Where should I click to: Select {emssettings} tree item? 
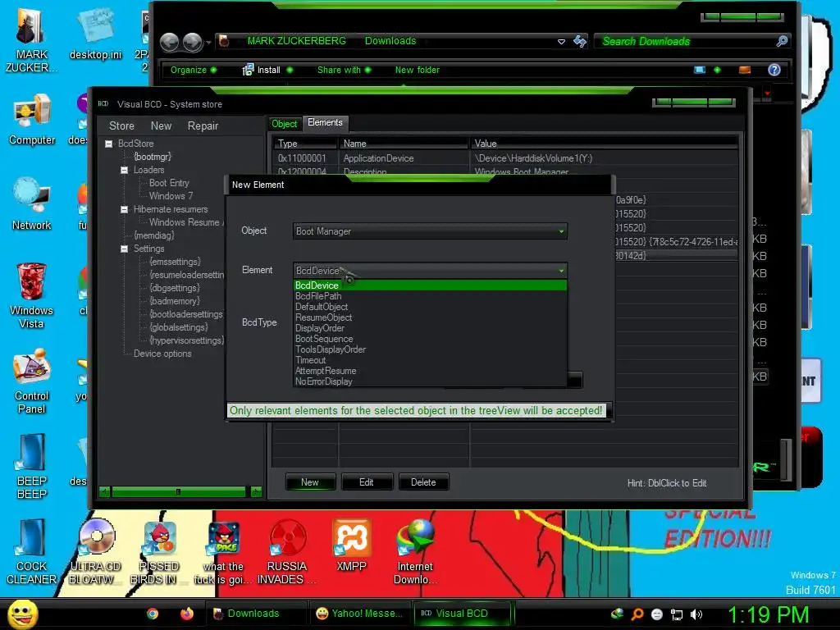click(x=176, y=262)
